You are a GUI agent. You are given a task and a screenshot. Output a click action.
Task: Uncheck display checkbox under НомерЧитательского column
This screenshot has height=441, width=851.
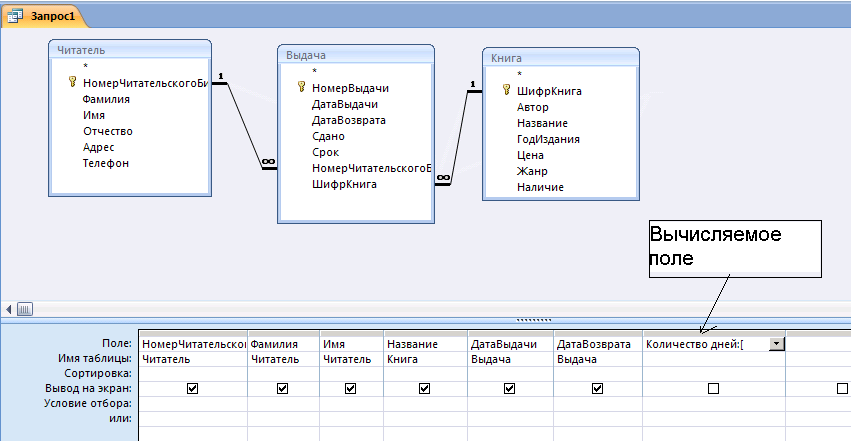coord(192,388)
